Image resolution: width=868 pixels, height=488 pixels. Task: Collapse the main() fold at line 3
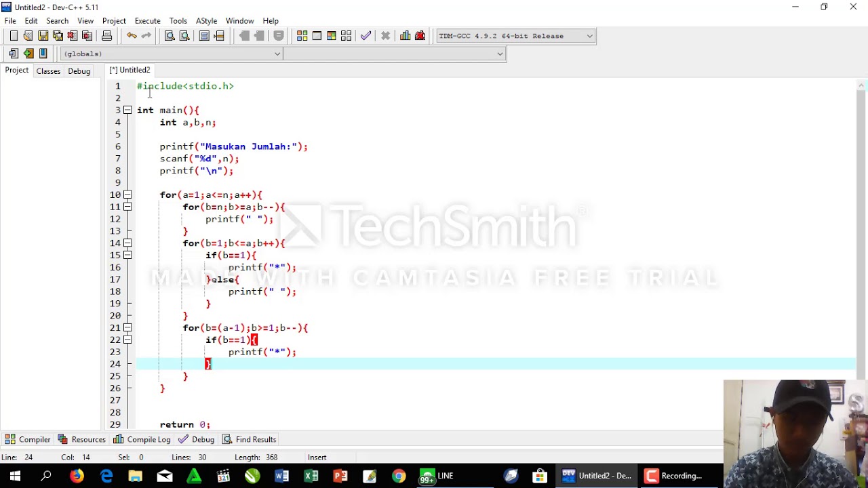point(127,110)
